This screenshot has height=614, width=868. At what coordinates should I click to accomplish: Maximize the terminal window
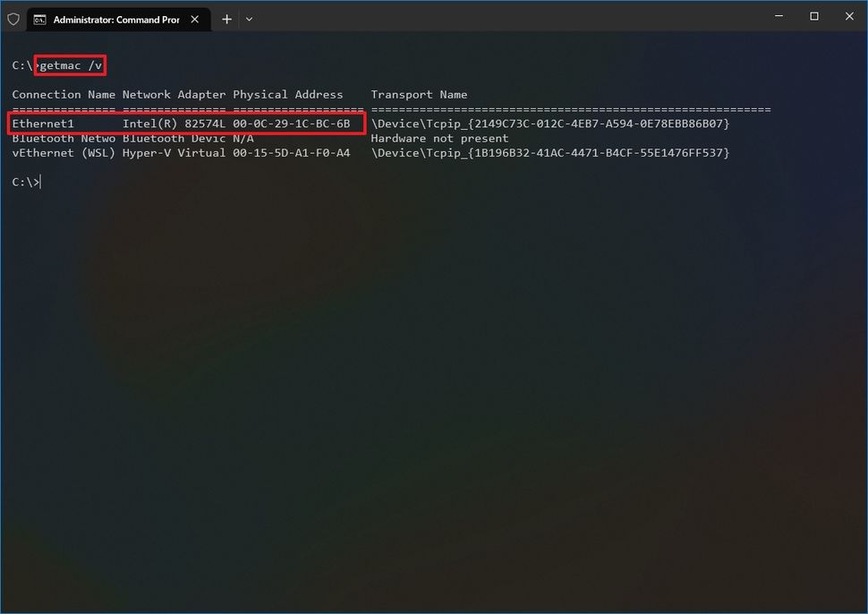pyautogui.click(x=813, y=16)
